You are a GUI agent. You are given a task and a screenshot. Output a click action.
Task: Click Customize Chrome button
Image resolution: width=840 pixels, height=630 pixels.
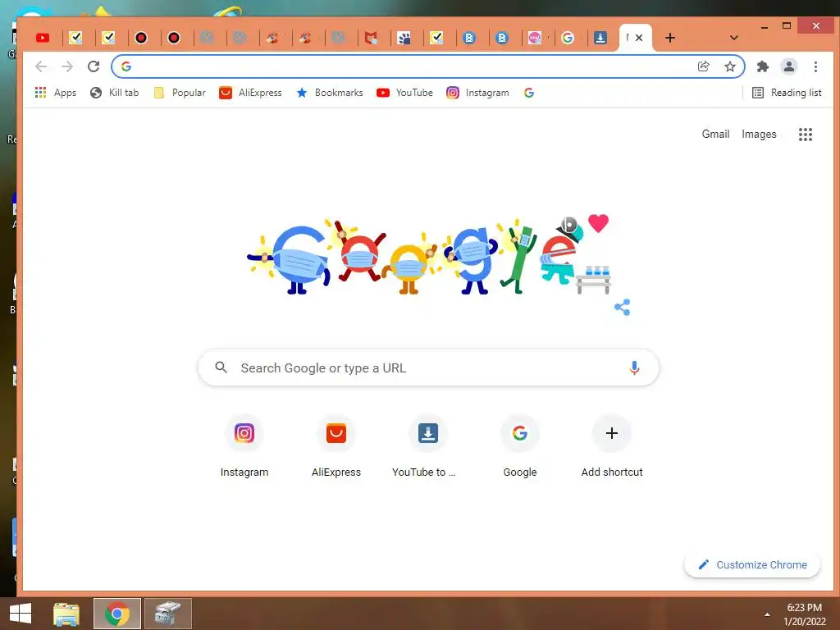point(752,564)
